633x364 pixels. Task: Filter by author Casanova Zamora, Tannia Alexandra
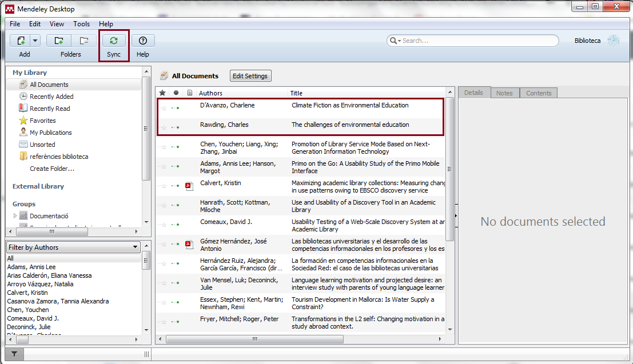coord(58,301)
